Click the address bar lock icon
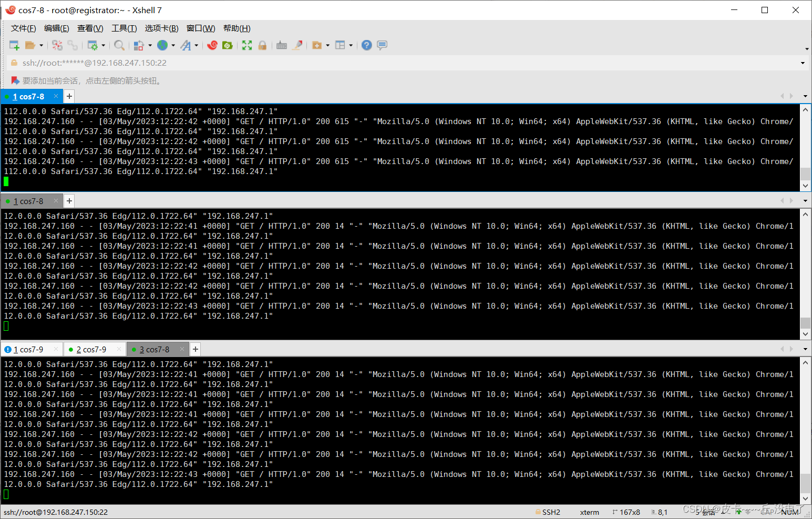Image resolution: width=812 pixels, height=519 pixels. point(15,63)
